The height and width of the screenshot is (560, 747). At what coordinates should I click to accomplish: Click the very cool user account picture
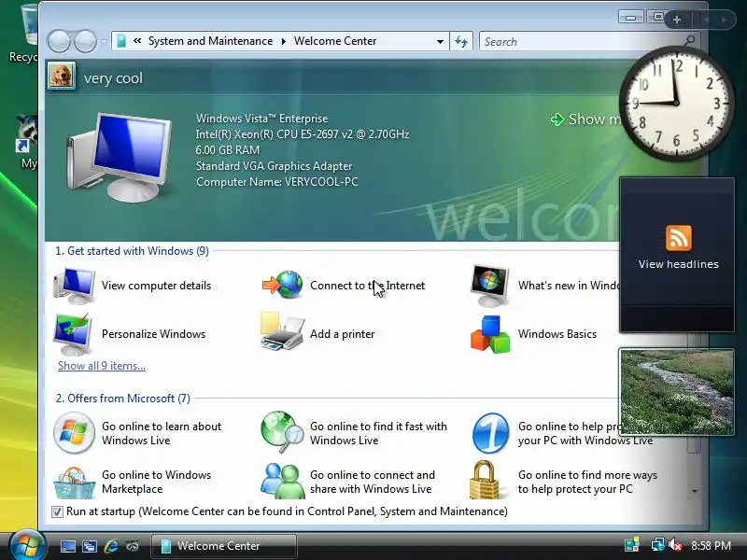[61, 76]
